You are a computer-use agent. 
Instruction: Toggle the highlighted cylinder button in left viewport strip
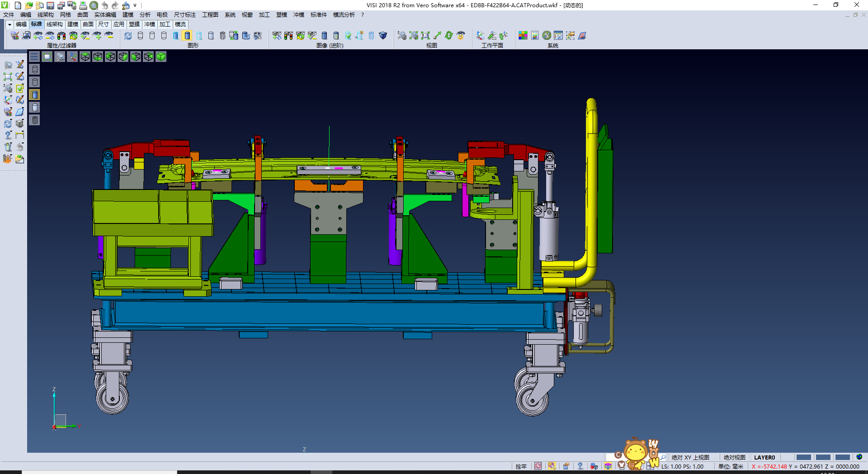coord(35,95)
